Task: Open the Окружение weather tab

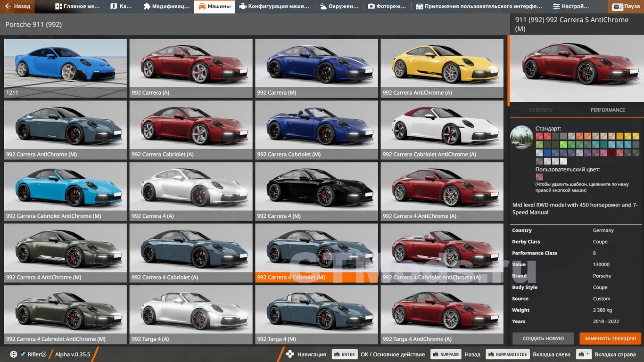Action: (x=339, y=7)
